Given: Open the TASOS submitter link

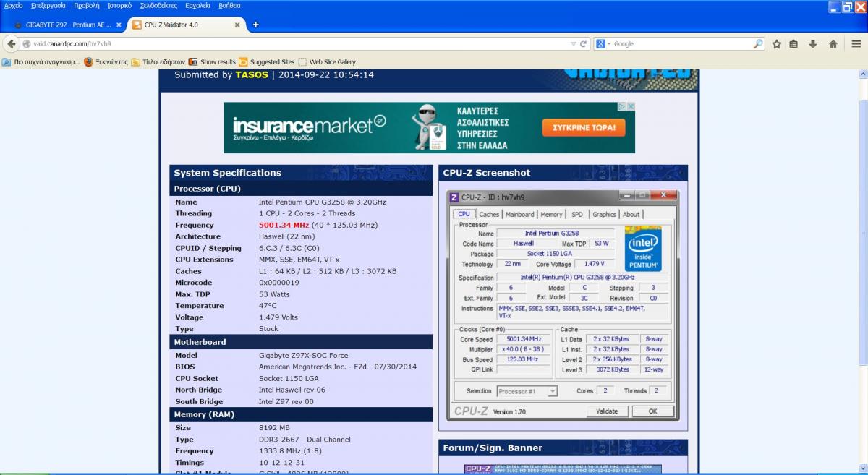Looking at the screenshot, I should coord(252,74).
